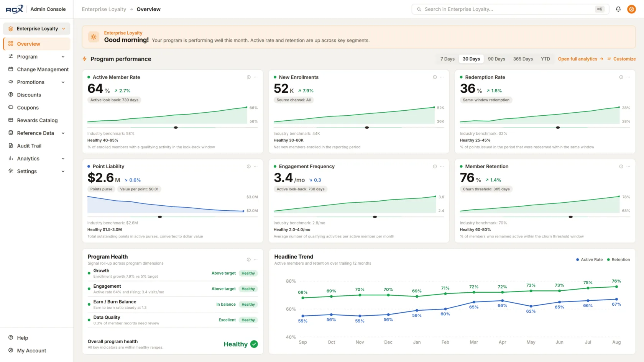Screen dimensions: 644x362
Task: Open more options on Redemption Rate card
Action: pos(628,77)
